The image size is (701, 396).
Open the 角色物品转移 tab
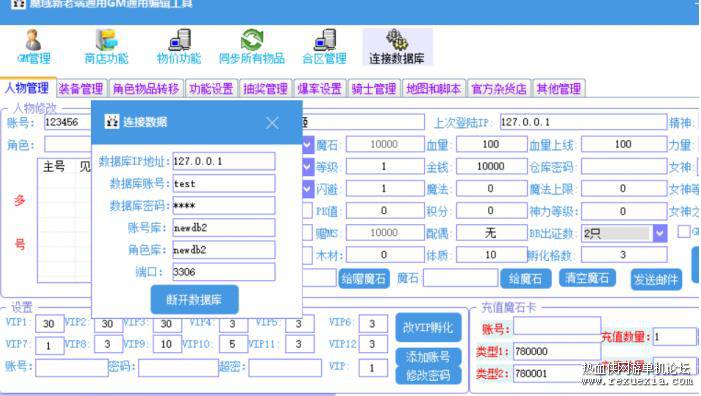(146, 88)
